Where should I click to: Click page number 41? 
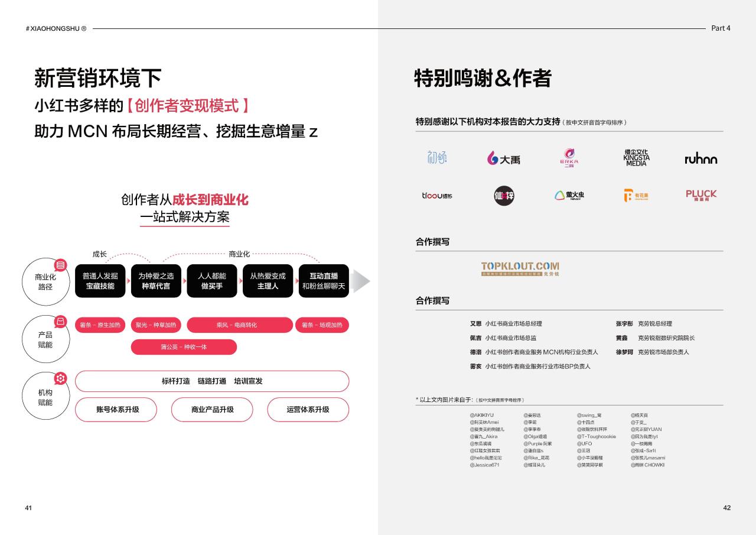tap(28, 508)
